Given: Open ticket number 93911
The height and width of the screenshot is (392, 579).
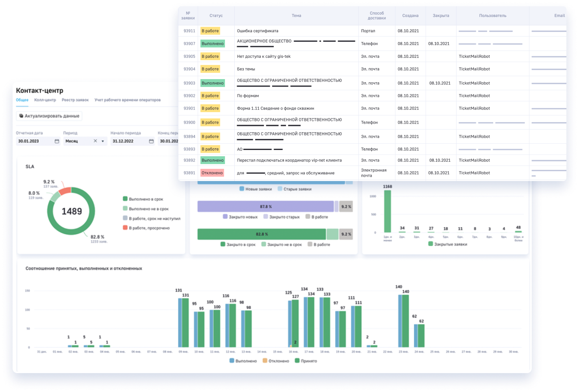Looking at the screenshot, I should point(189,31).
